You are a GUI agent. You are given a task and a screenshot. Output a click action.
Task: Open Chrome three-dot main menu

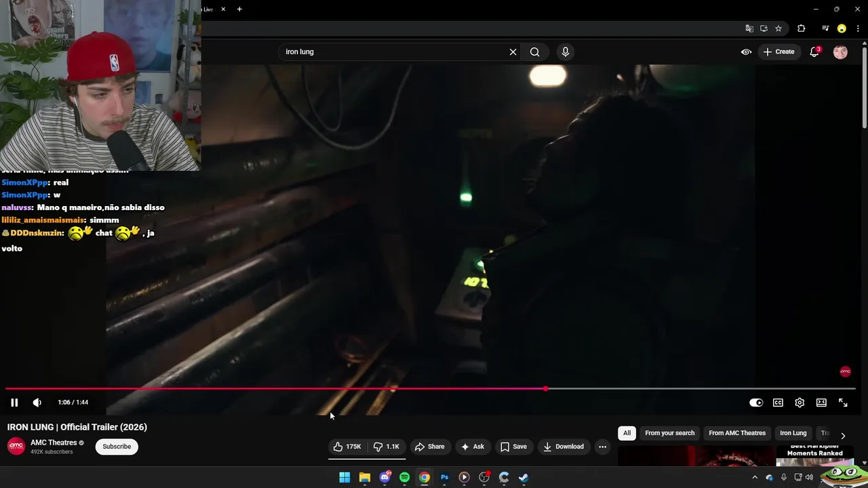(858, 28)
